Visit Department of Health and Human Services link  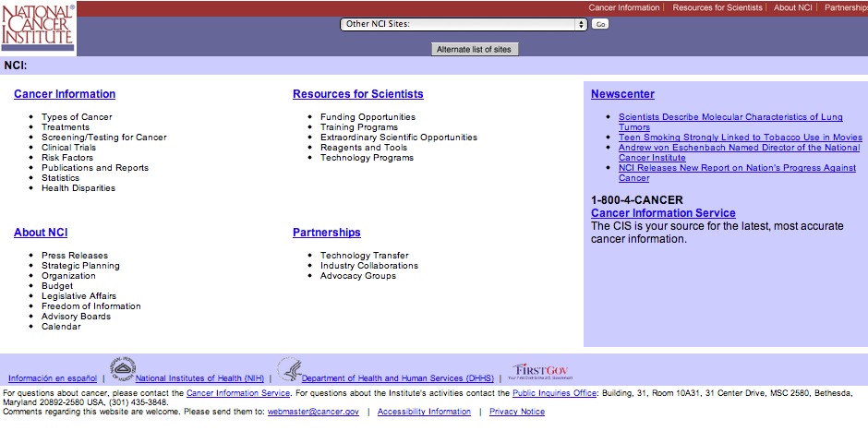(x=397, y=378)
